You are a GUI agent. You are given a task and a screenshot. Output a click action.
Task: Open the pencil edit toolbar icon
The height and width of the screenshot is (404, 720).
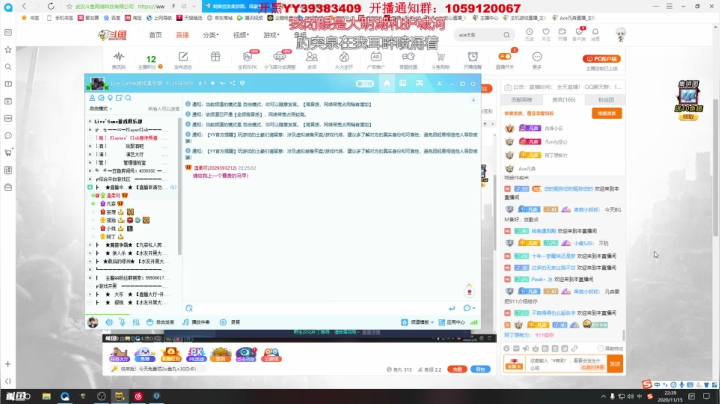[183, 56]
